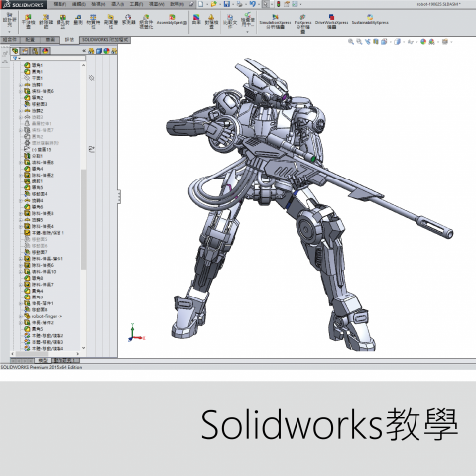
Task: Open FeatureManager design tree tab icon
Action: [15, 51]
